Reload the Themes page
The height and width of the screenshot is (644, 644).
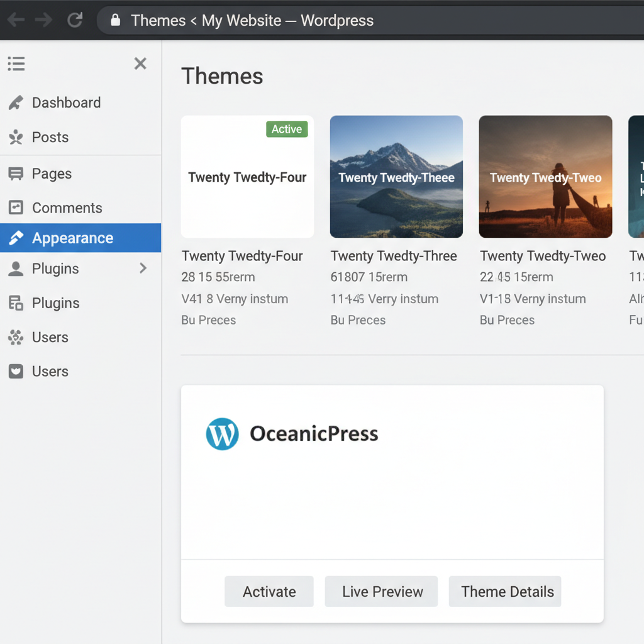75,19
